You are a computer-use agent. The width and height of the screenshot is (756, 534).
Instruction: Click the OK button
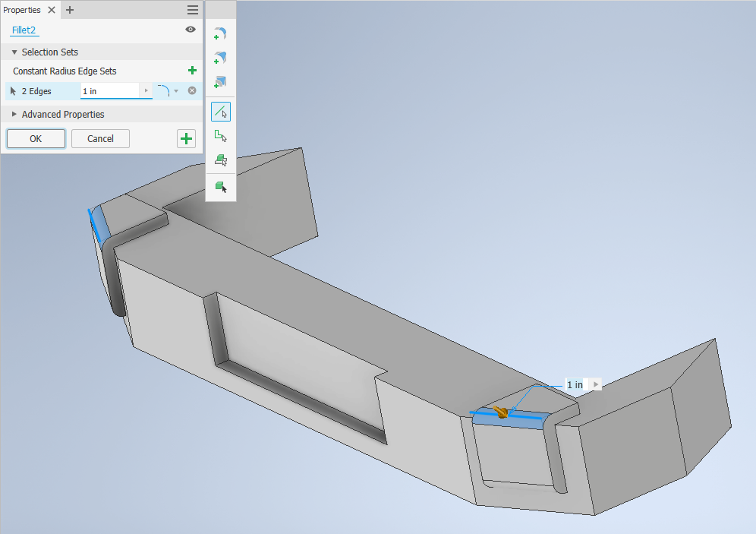coord(36,139)
